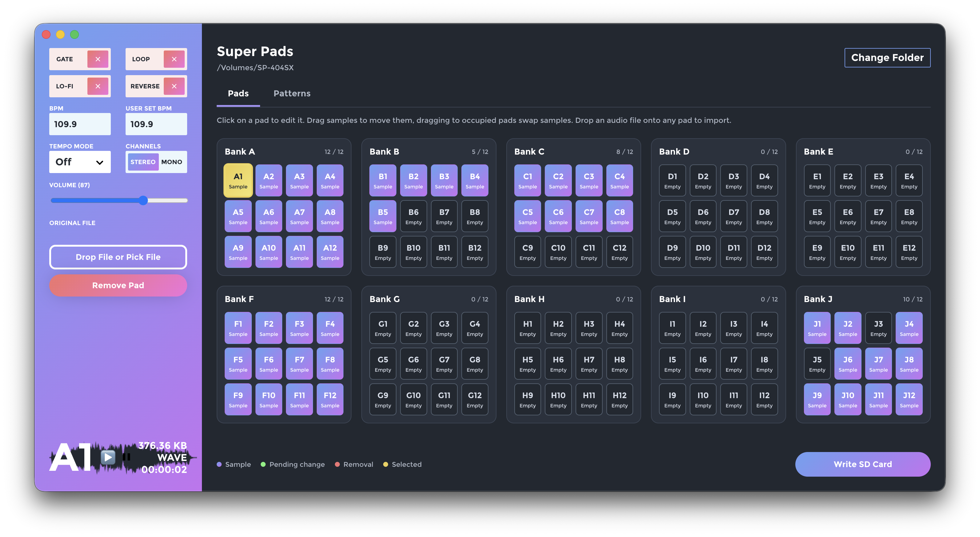Screen dimensions: 980x537
Task: Select the Pads tab
Action: pyautogui.click(x=238, y=93)
